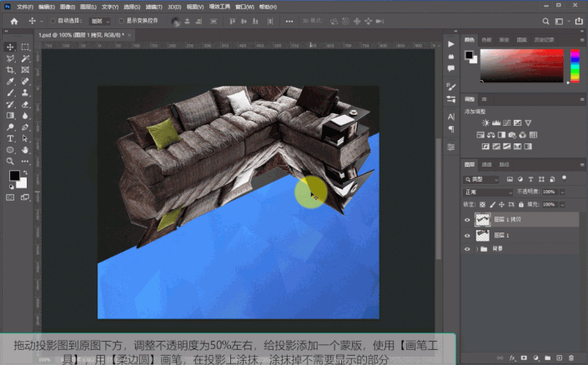The width and height of the screenshot is (588, 365).
Task: Select the Blur tool
Action: pyautogui.click(x=25, y=116)
